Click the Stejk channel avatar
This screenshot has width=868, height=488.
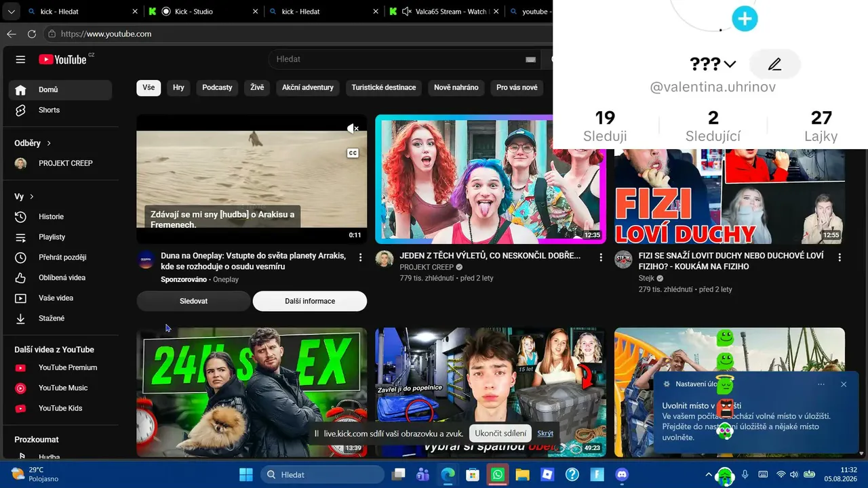tap(623, 260)
